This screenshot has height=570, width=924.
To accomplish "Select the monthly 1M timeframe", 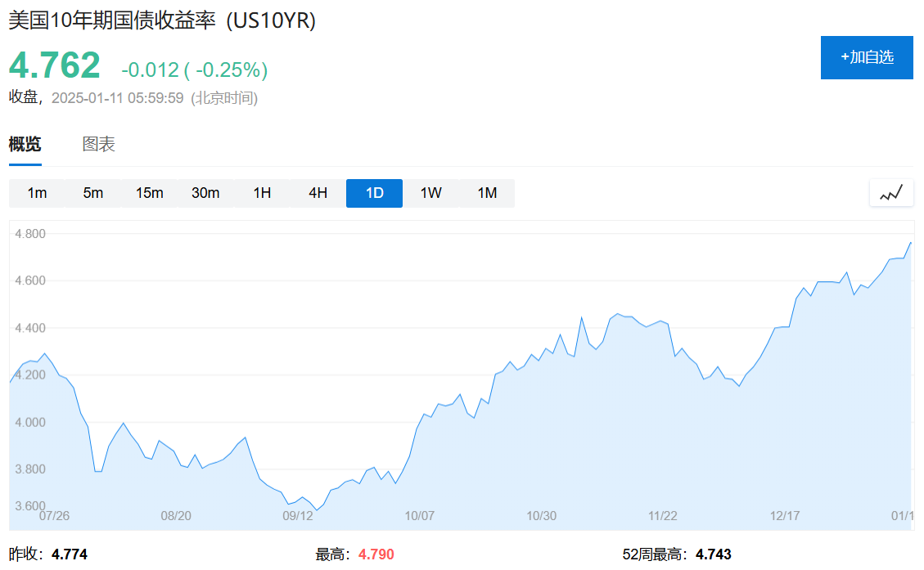I will (487, 193).
